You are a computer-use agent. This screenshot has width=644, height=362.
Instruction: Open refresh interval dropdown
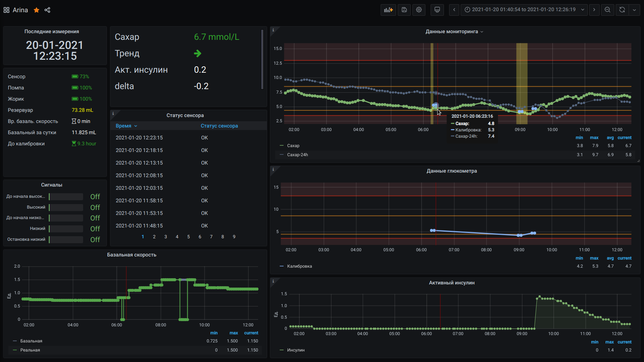634,10
